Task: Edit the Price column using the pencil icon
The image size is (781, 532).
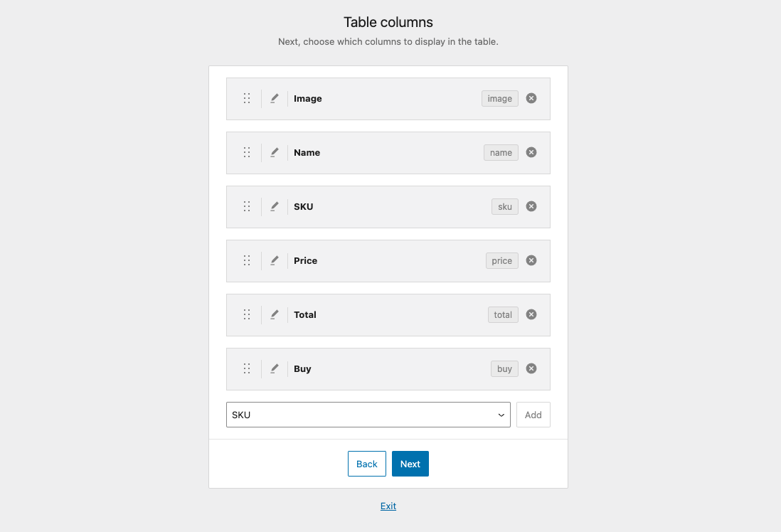Action: (275, 260)
